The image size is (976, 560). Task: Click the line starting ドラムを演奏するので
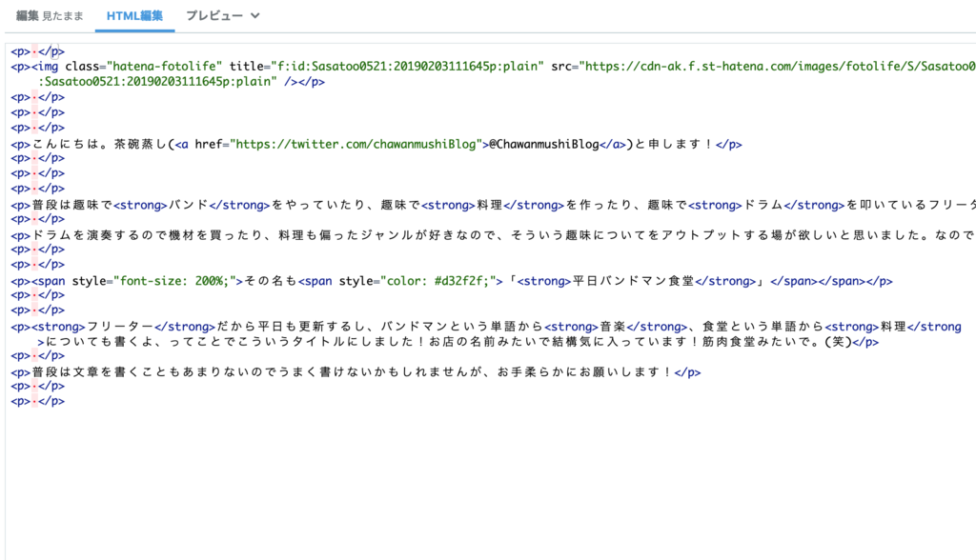point(493,235)
